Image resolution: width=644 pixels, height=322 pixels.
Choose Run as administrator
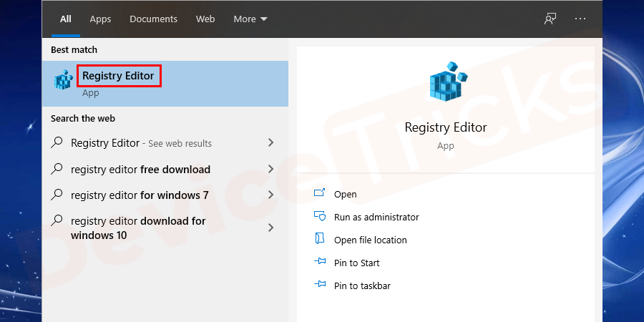(x=376, y=217)
